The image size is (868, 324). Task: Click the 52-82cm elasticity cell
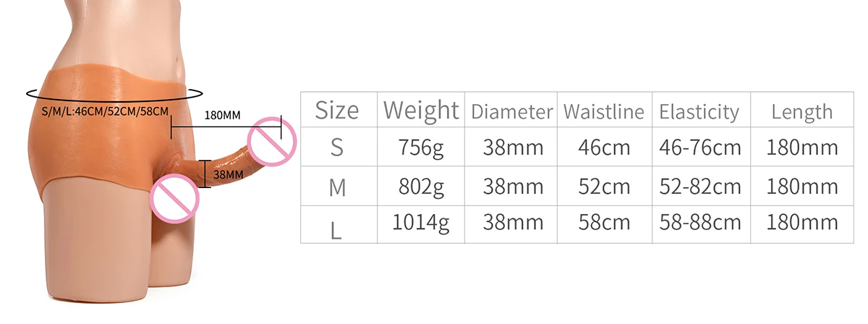point(700,187)
